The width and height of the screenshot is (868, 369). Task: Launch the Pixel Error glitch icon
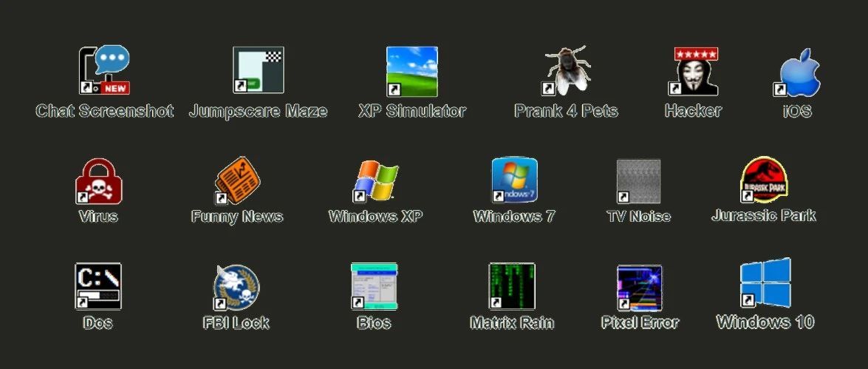[640, 288]
